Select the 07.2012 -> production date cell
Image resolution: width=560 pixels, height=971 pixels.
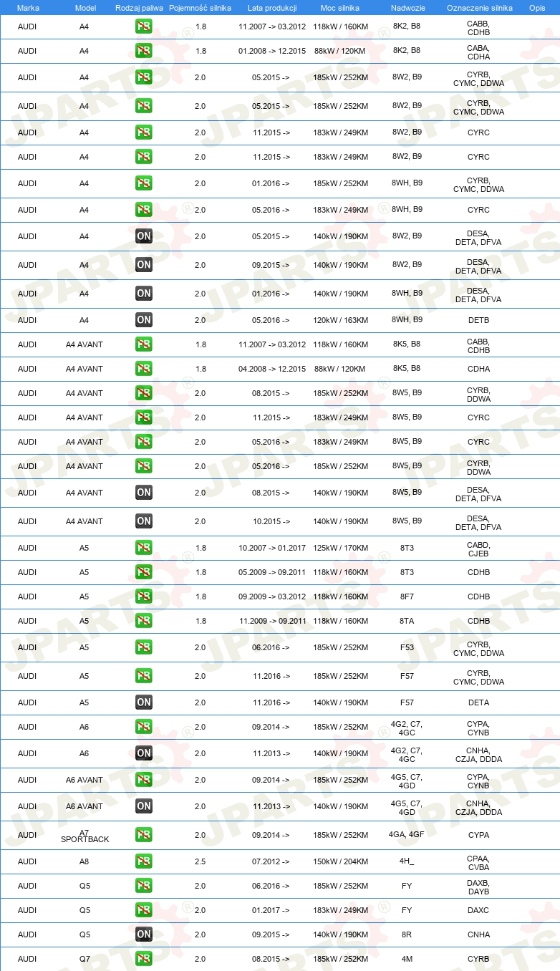(271, 861)
